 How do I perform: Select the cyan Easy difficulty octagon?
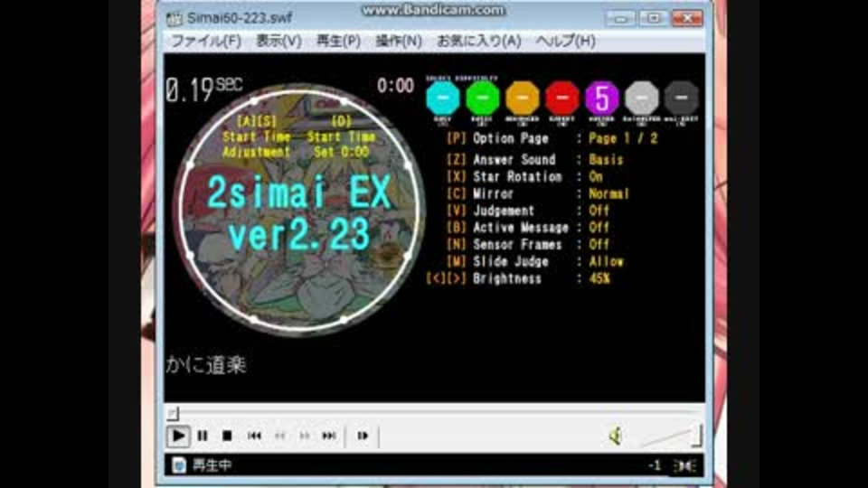coord(443,98)
